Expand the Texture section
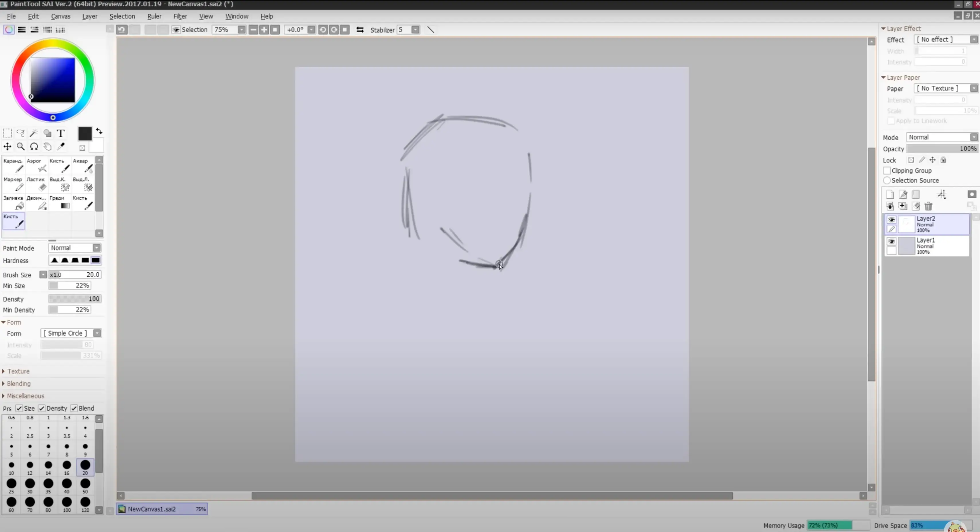The height and width of the screenshot is (532, 980). tap(17, 371)
